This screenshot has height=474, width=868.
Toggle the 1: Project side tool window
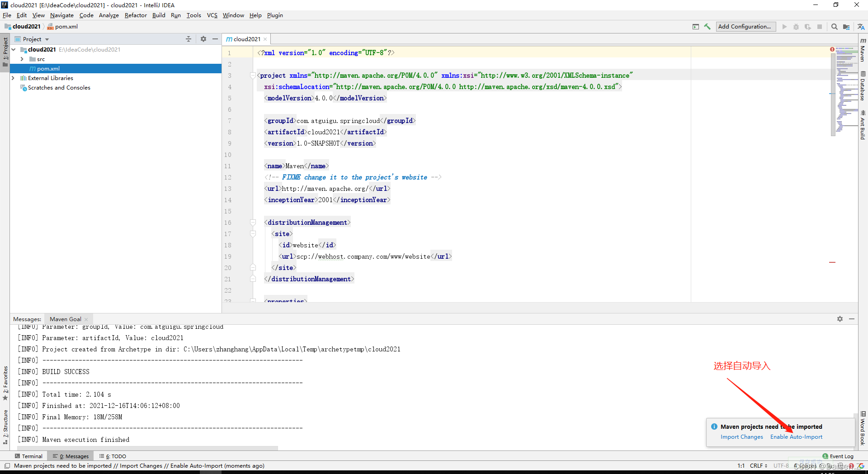[x=5, y=52]
